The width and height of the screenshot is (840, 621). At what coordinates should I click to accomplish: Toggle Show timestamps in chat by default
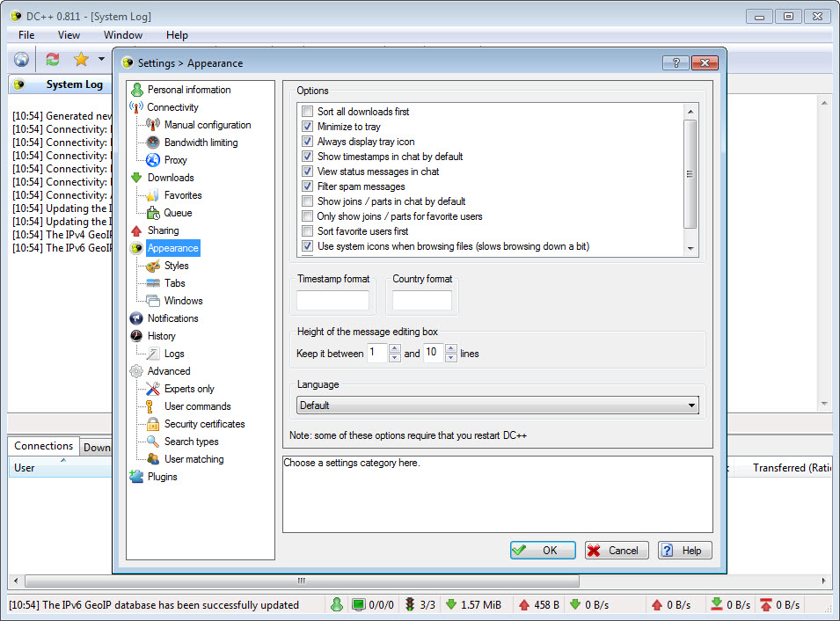tap(308, 157)
